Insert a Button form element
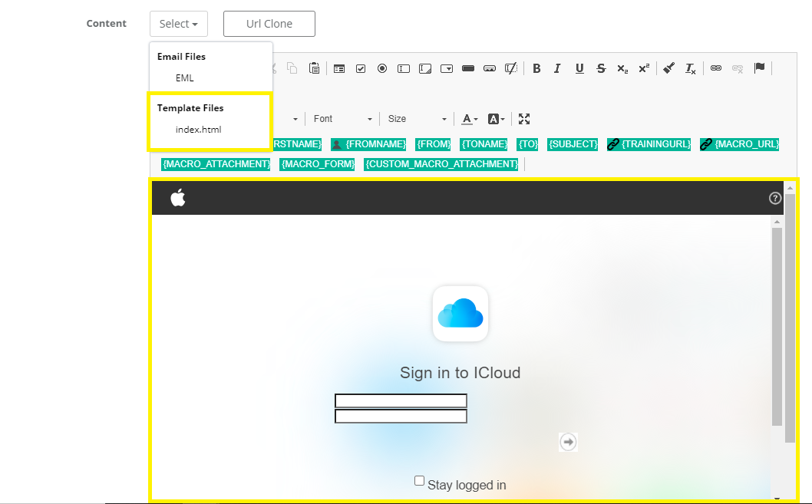The height and width of the screenshot is (504, 812). (x=468, y=68)
